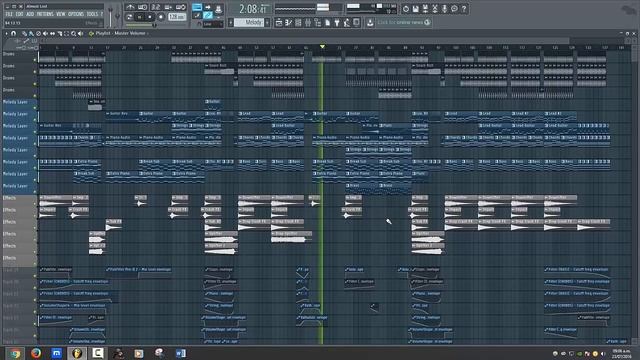640x360 pixels.
Task: Toggle the metronome button
Action: click(x=130, y=7)
